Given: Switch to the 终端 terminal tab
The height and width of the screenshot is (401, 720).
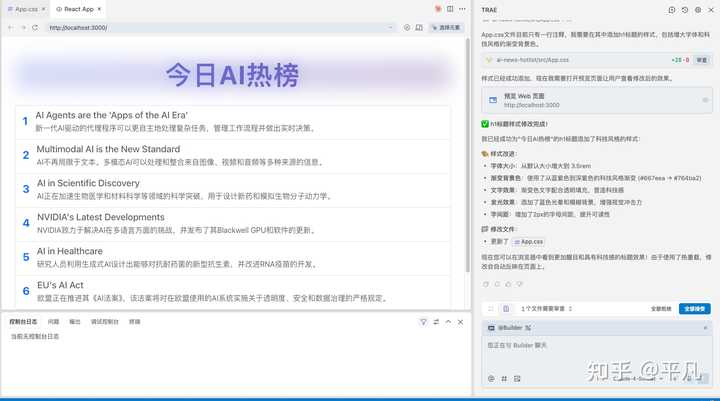Looking at the screenshot, I should 135,322.
